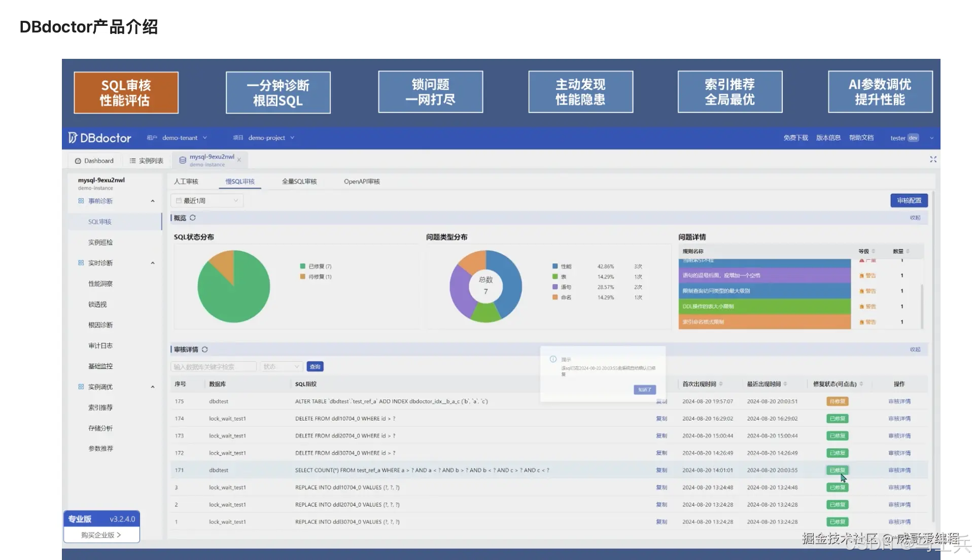Open the demo-project dropdown
The width and height of the screenshot is (974, 560).
(x=271, y=137)
